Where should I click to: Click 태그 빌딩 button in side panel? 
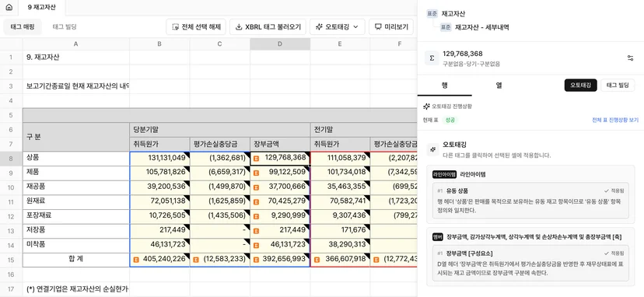[x=618, y=85]
